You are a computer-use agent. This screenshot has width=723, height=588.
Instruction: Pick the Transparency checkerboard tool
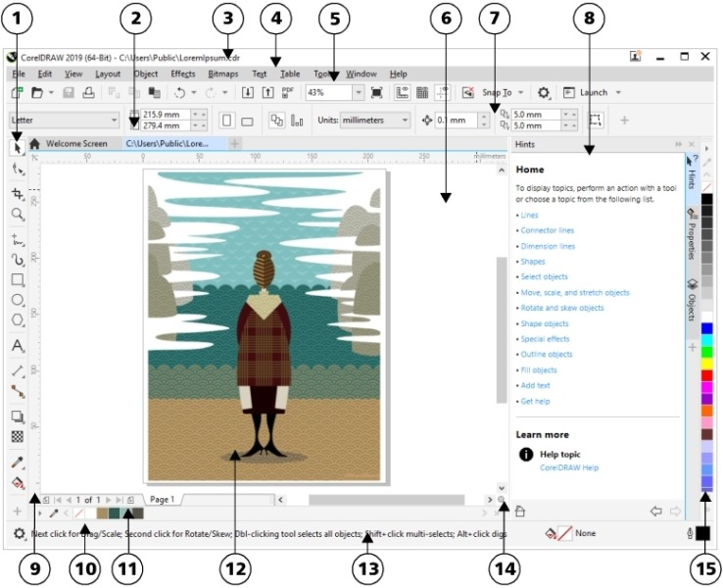point(18,436)
